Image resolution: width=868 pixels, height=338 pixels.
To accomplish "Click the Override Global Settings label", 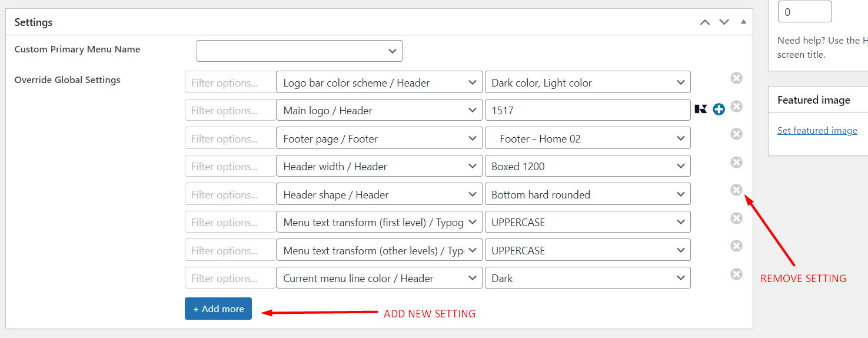I will [68, 80].
